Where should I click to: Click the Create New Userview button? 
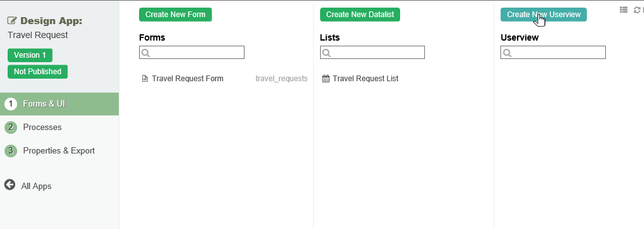[544, 15]
